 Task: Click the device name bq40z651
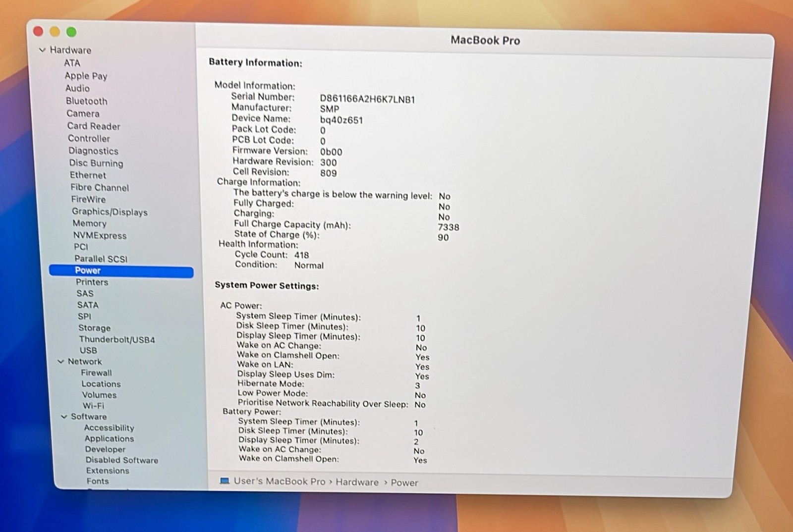pos(341,120)
